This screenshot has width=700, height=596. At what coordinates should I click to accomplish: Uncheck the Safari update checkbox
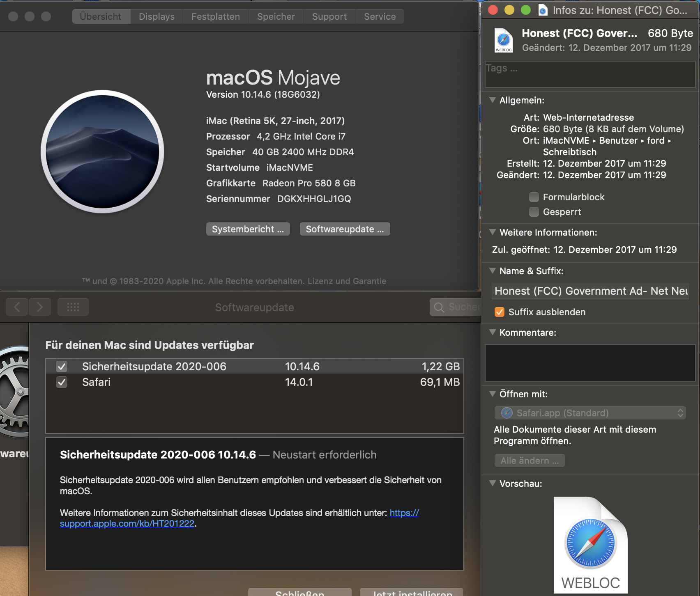[62, 382]
